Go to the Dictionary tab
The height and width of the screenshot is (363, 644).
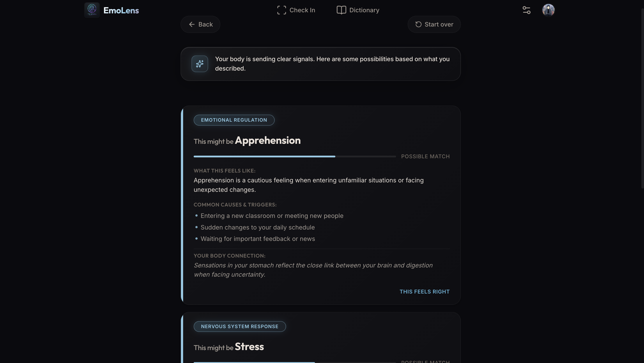pyautogui.click(x=358, y=10)
